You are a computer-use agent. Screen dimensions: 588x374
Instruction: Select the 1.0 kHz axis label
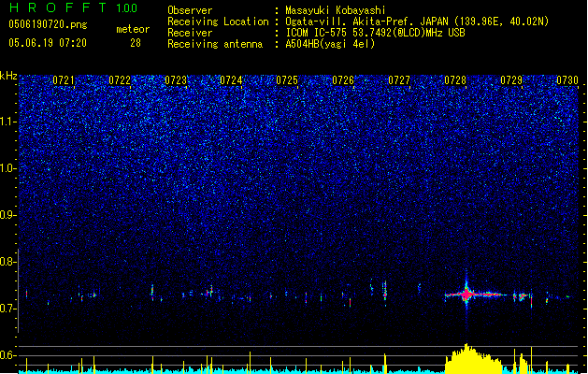tap(8, 168)
